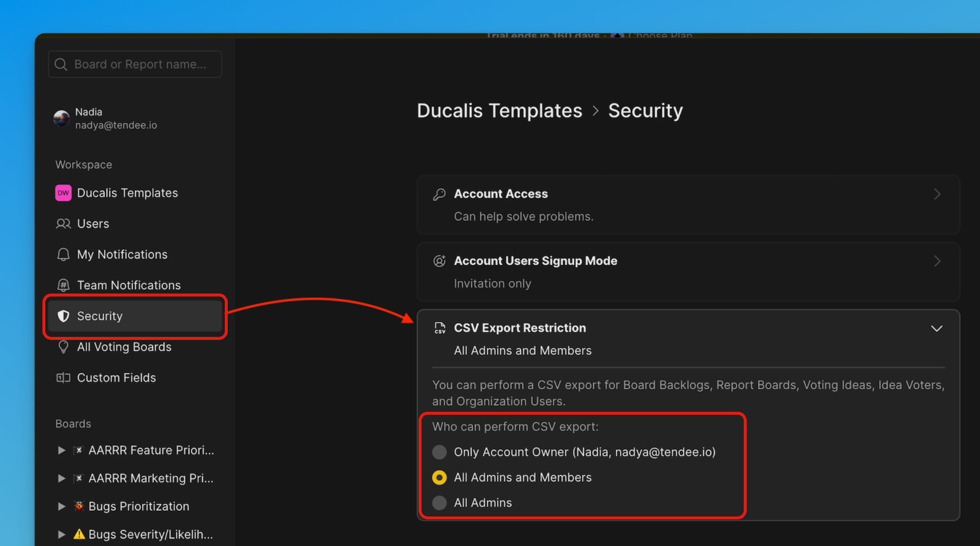Screen dimensions: 980x546
Task: Expand the AARRR Feature Priori... board tree
Action: click(61, 450)
